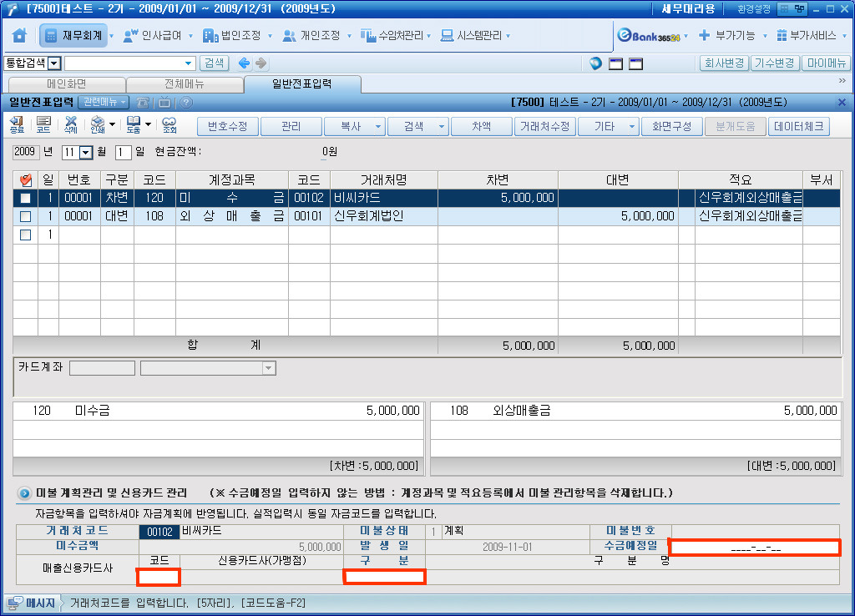855x616 pixels.
Task: Open the eBank36524 logo link
Action: tap(649, 36)
